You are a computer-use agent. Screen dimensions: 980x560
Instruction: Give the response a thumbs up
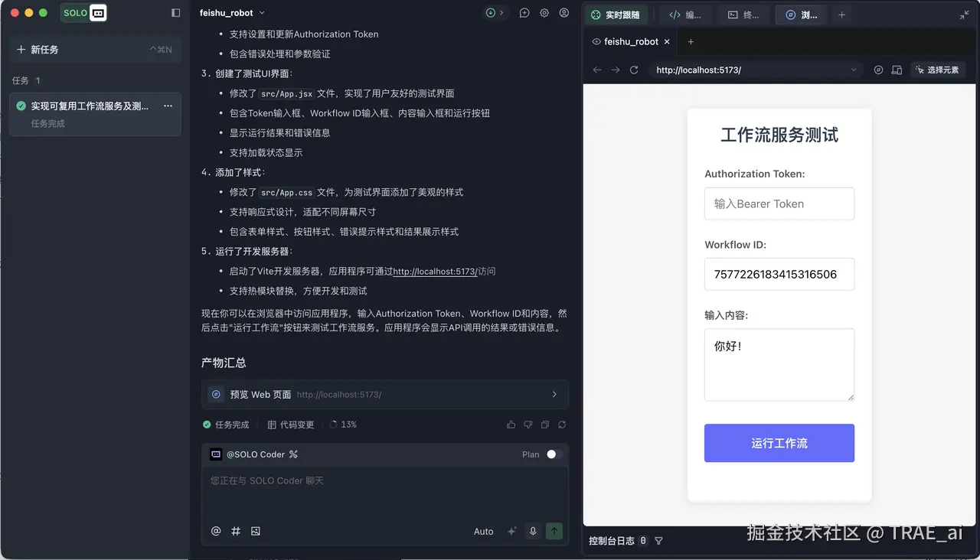click(x=511, y=425)
